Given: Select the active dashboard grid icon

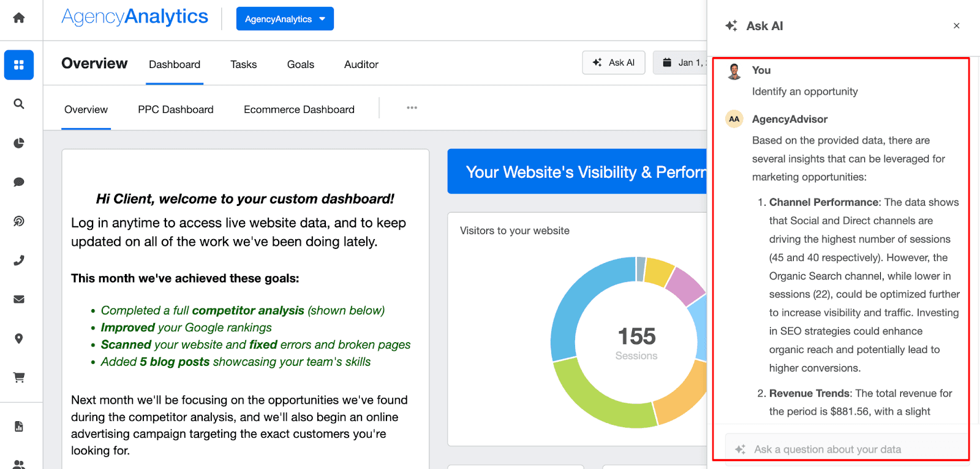Looking at the screenshot, I should point(19,65).
